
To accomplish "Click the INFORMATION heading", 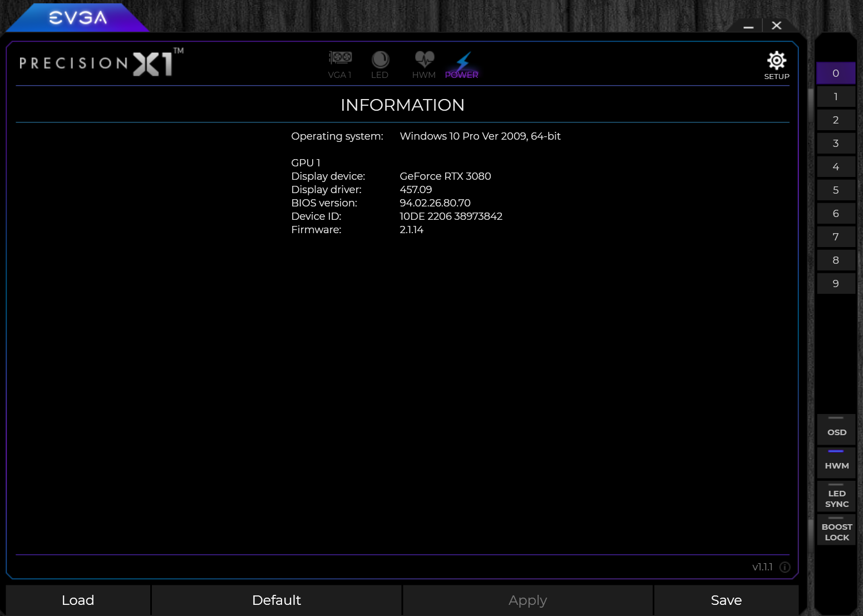I will click(402, 105).
